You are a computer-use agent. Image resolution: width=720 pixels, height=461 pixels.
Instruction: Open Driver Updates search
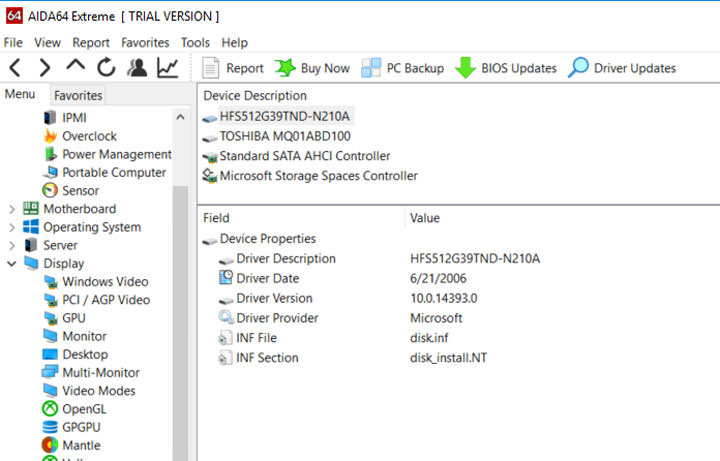click(x=622, y=68)
